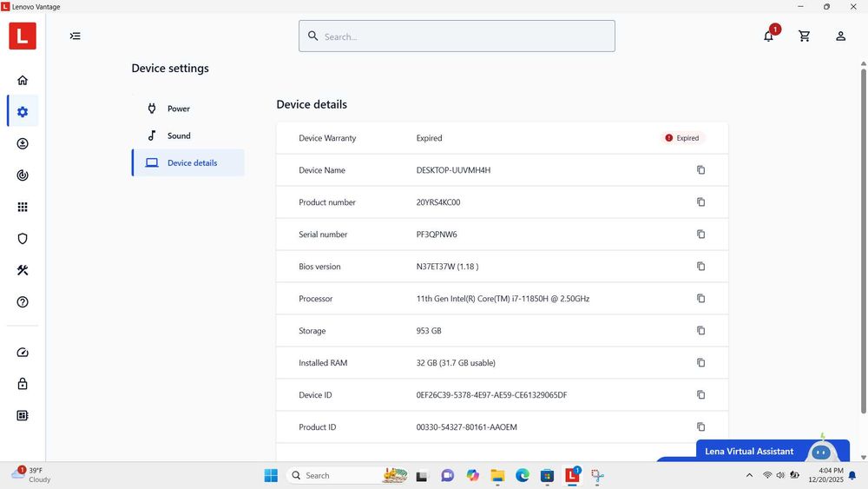Open the speedometer icon in sidebar
Image resolution: width=868 pixels, height=489 pixels.
[23, 353]
